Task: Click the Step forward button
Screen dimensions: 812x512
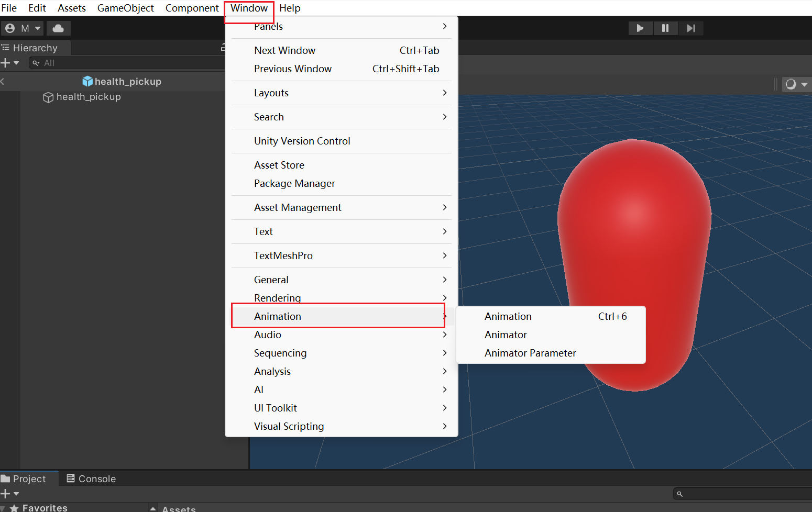Action: pyautogui.click(x=691, y=28)
